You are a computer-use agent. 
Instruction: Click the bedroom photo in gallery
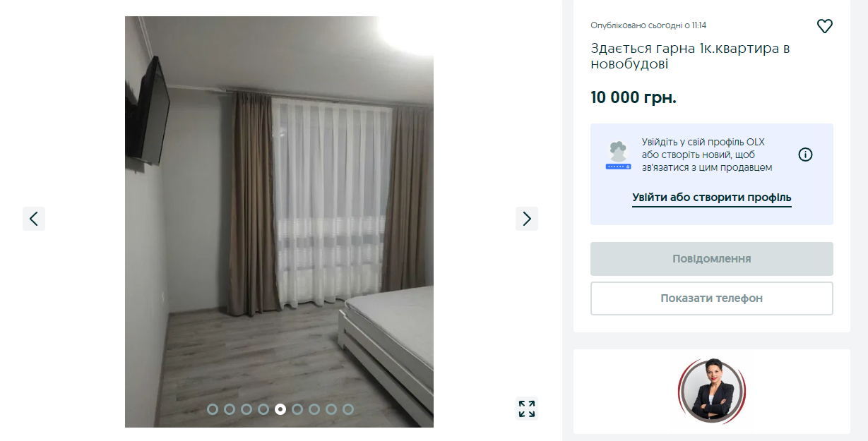pos(279,222)
